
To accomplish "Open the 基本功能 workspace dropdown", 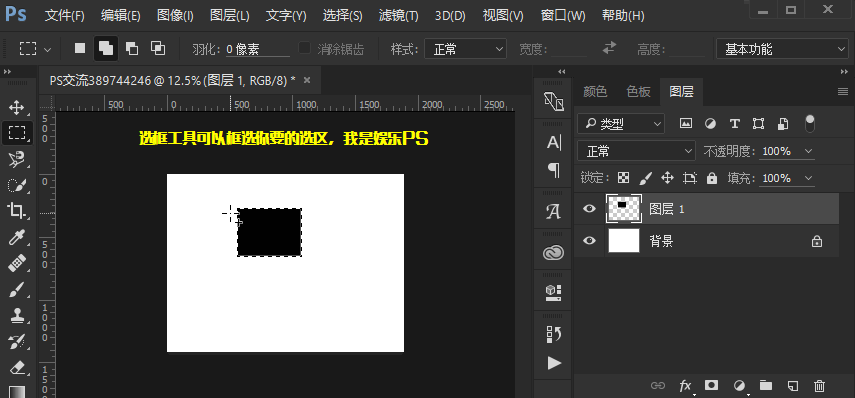I will point(782,50).
